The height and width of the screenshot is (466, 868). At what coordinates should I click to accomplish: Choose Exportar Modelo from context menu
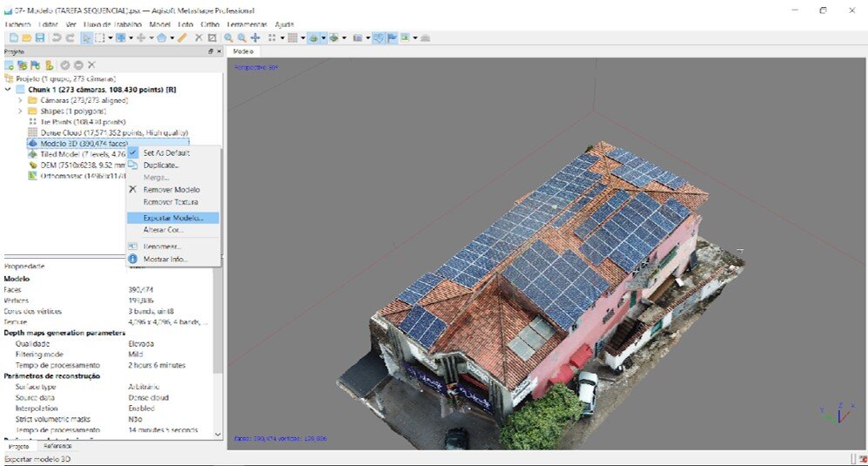point(173,218)
